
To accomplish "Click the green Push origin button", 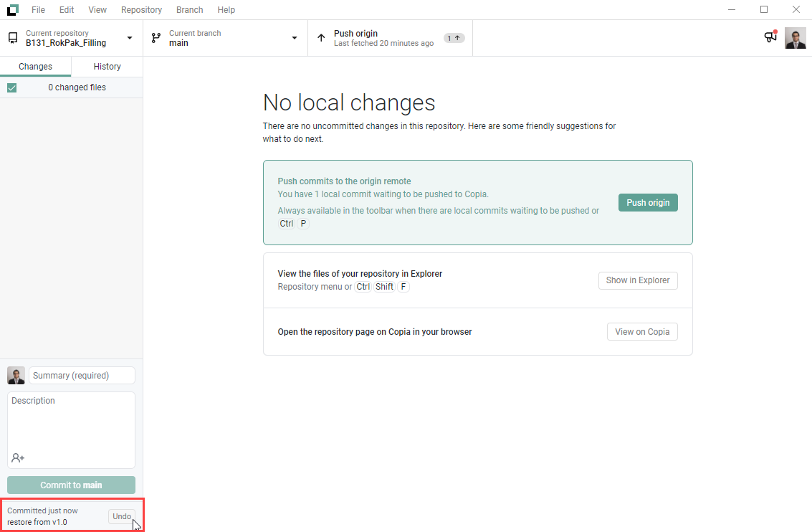I will [x=647, y=203].
